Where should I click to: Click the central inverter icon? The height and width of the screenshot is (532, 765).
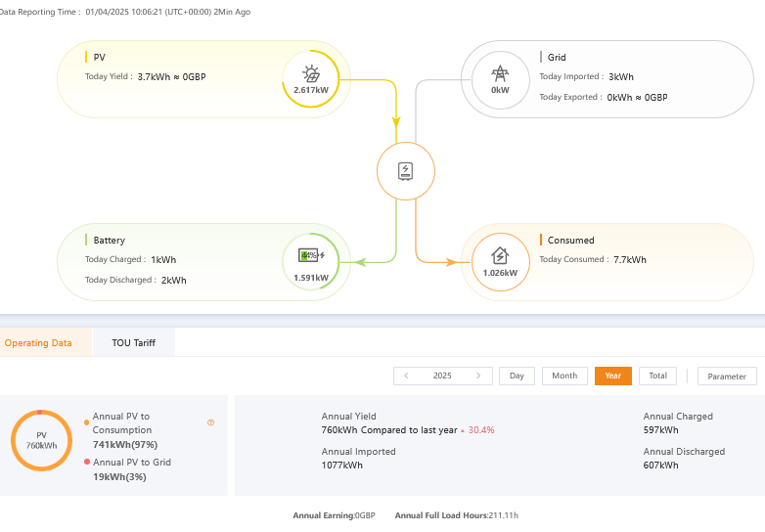[405, 171]
